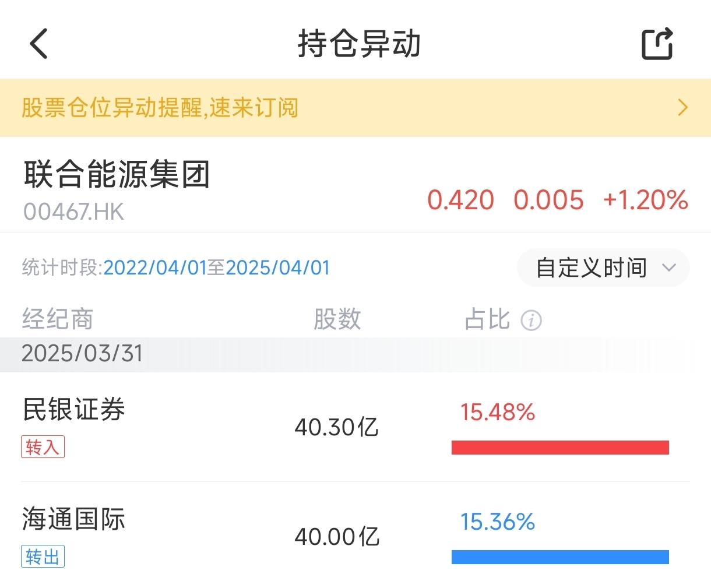This screenshot has height=588, width=711.
Task: Tap the arrow on the yellow subscribe banner
Action: pos(683,108)
